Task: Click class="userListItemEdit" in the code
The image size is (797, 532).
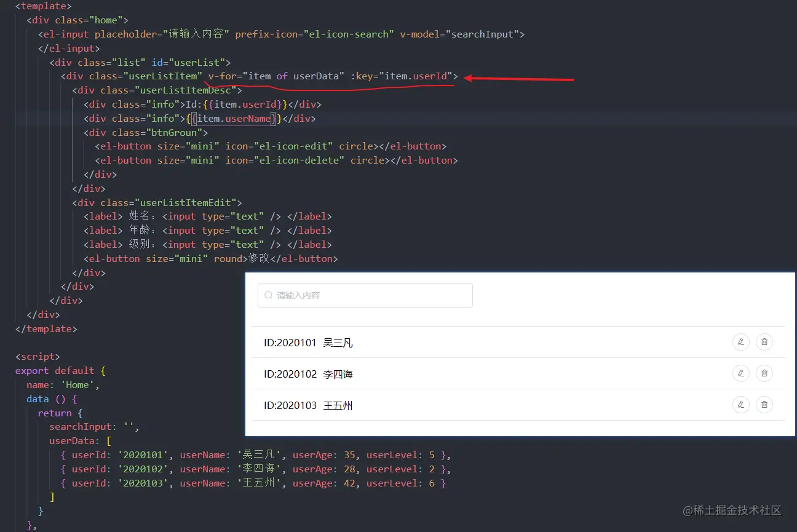Action: coord(168,202)
